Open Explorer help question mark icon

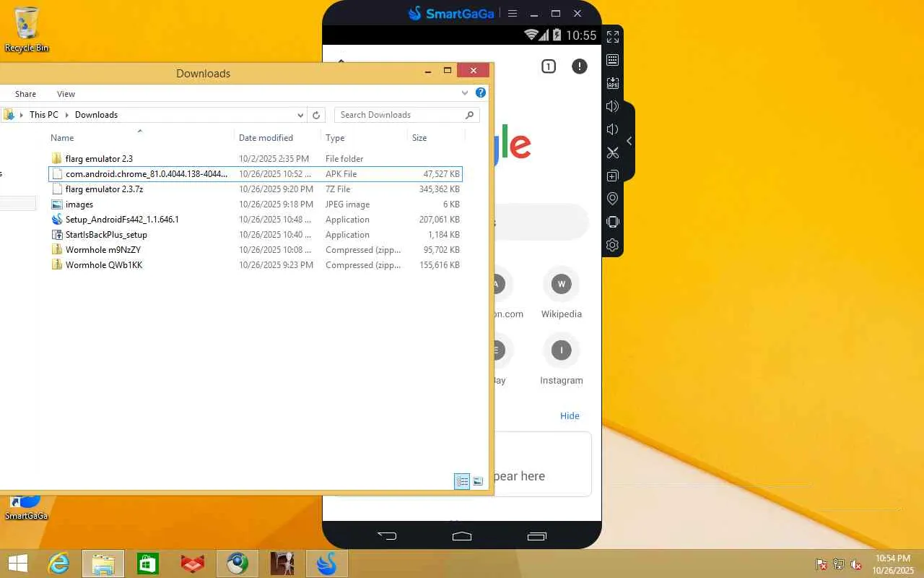click(x=481, y=92)
